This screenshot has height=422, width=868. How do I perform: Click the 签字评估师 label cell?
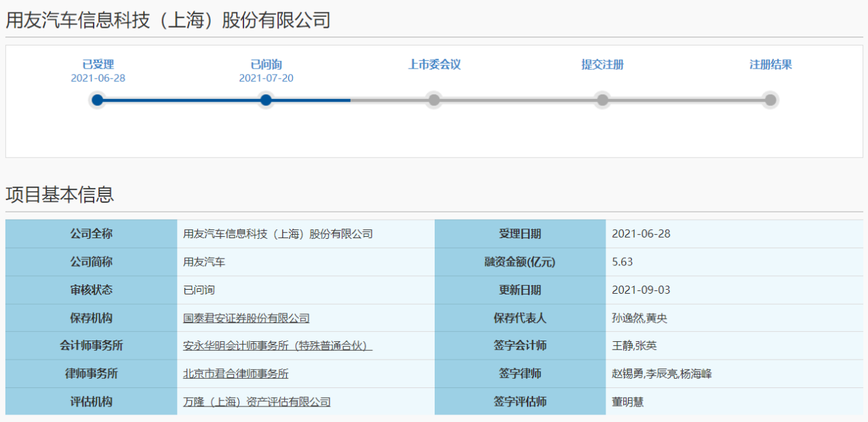[520, 402]
